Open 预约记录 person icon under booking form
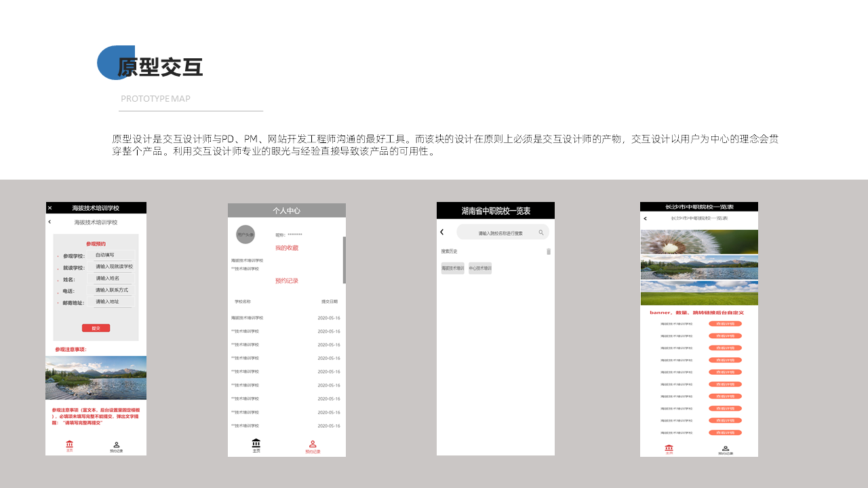The image size is (868, 488). tap(117, 447)
